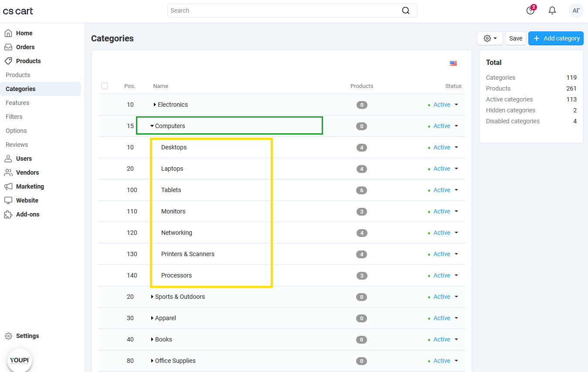This screenshot has width=588, height=372.
Task: Click the US flag language icon
Action: 453,63
